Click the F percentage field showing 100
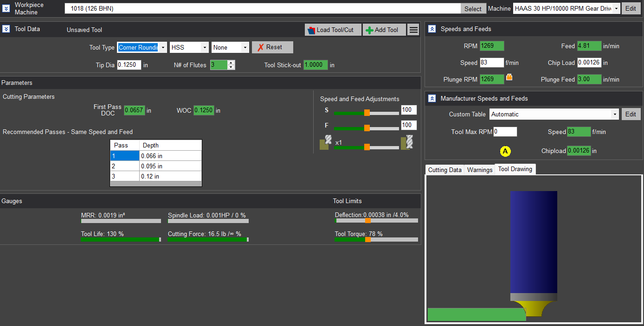Viewport: 644px width, 326px height. [409, 125]
